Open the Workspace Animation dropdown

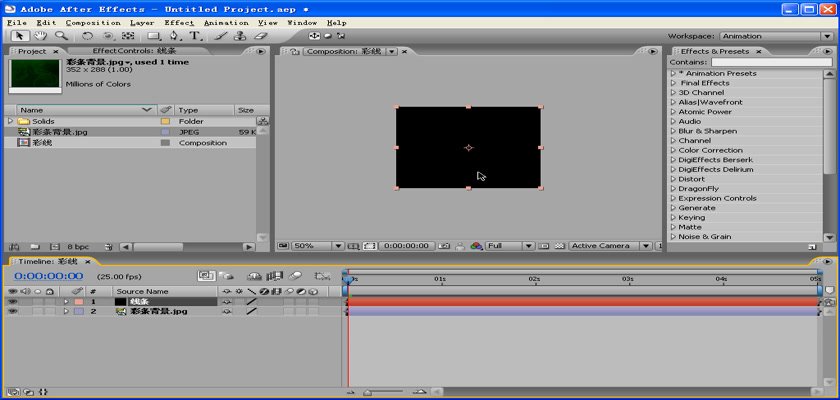827,36
